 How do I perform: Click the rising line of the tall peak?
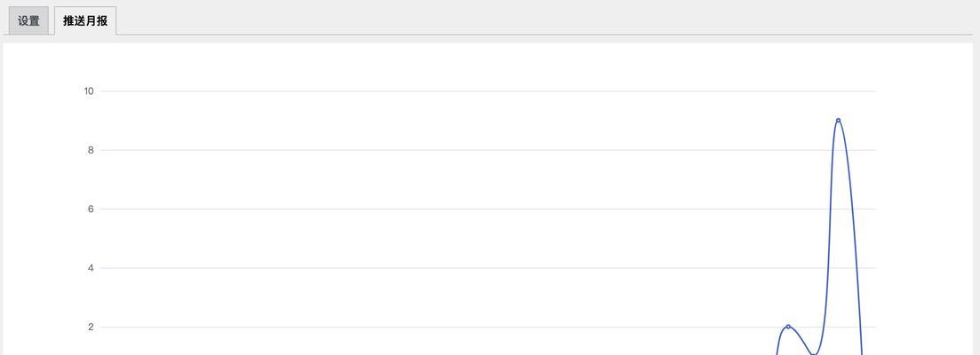pos(829,237)
